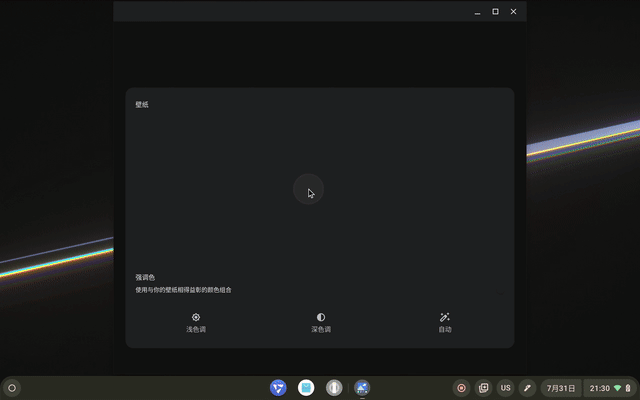Viewport: 640px width, 400px height.
Task: Open the overlapping squares tray icon
Action: pos(484,387)
